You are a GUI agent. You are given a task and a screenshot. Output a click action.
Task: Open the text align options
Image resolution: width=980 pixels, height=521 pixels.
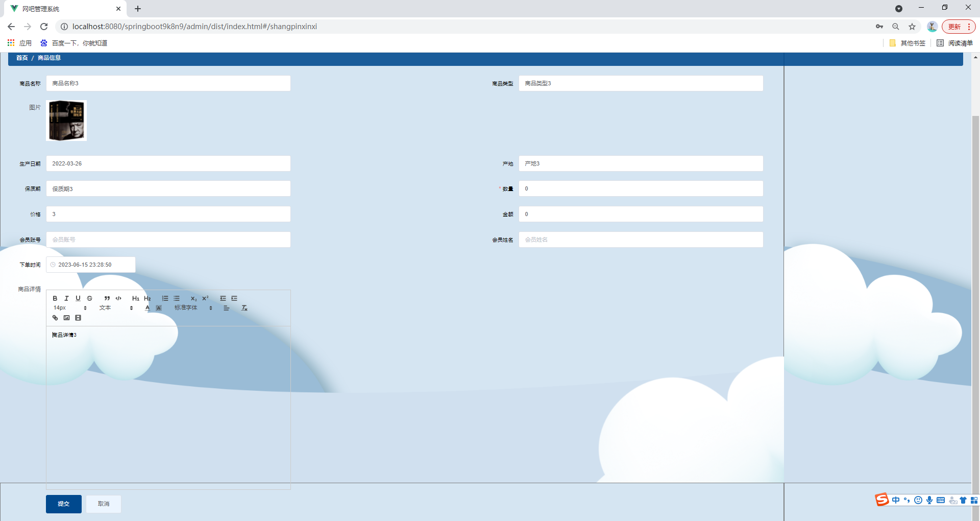click(x=227, y=308)
